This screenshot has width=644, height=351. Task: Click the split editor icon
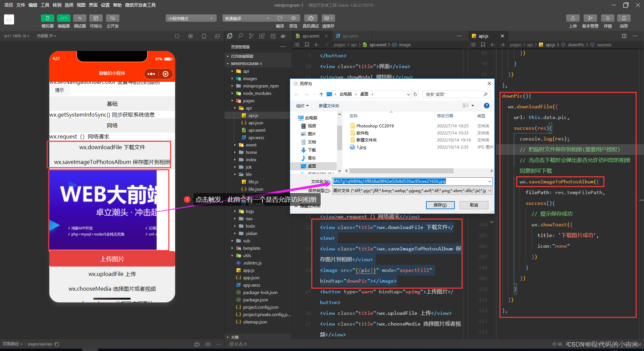pos(624,36)
